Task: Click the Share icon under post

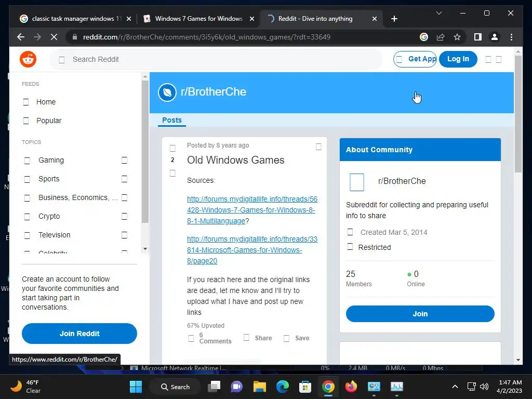Action: pyautogui.click(x=246, y=338)
